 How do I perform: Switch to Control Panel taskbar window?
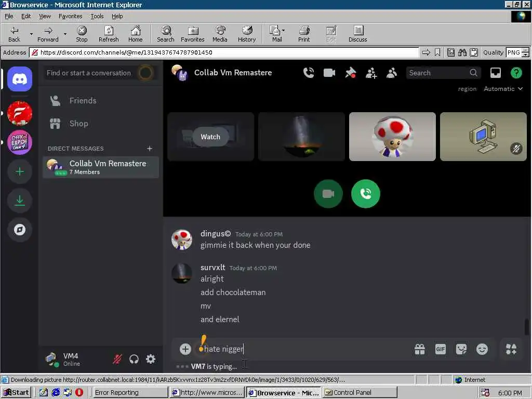click(360, 393)
